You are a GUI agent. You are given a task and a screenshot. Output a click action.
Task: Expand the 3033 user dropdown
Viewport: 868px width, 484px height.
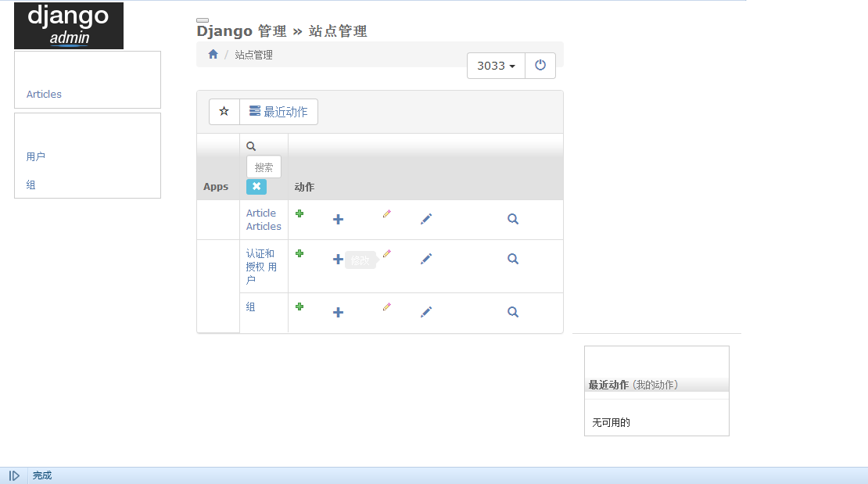click(x=496, y=66)
